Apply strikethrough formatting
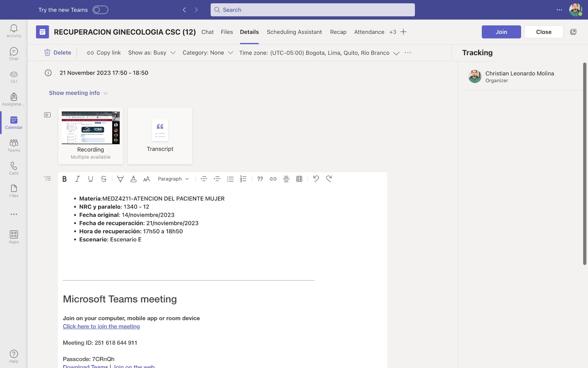The height and width of the screenshot is (368, 588). 104,179
